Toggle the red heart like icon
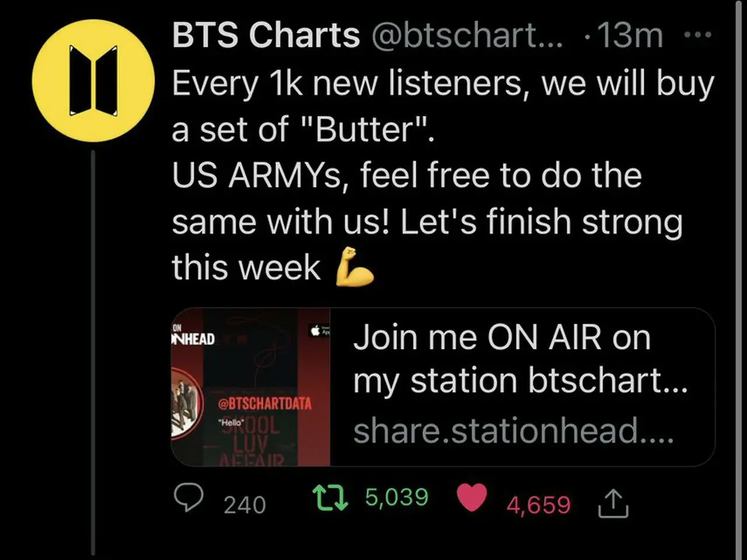This screenshot has width=747, height=560. (472, 498)
